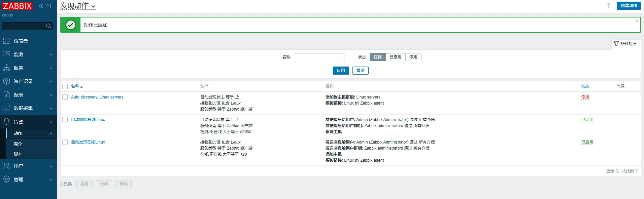Focus the sidebar search field
Screen dimensions: 644x199
pos(24,26)
